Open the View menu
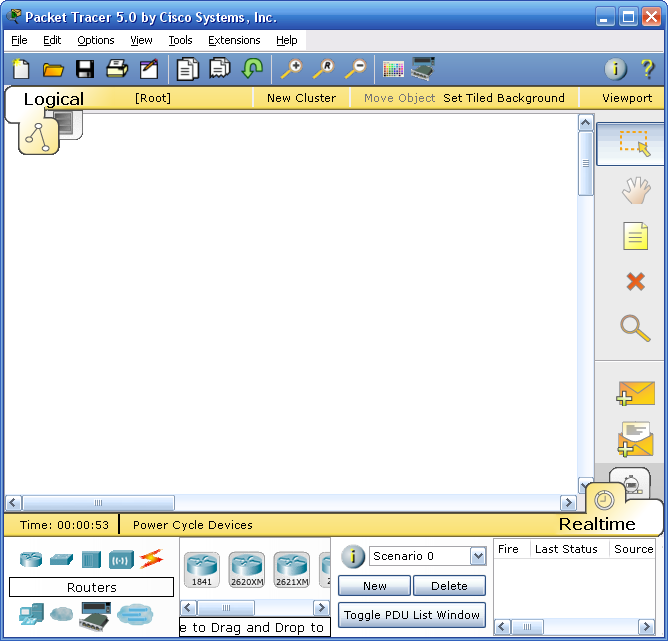The height and width of the screenshot is (641, 668). tap(141, 40)
